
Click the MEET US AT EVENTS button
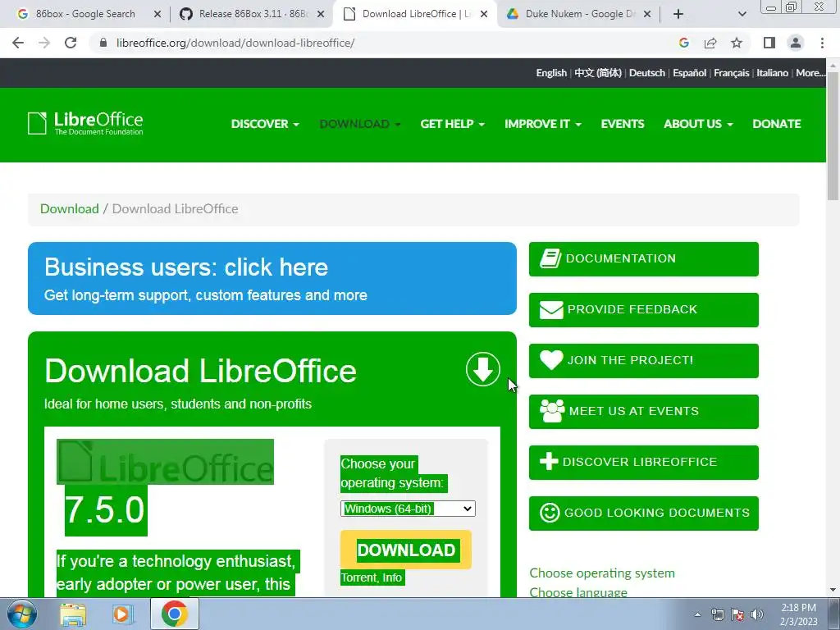[x=643, y=412]
